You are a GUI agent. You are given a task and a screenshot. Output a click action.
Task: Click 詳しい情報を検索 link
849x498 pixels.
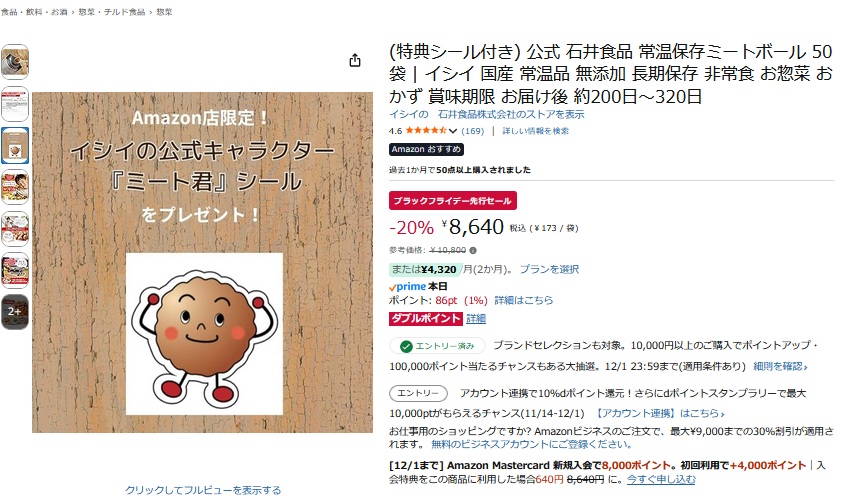point(535,131)
